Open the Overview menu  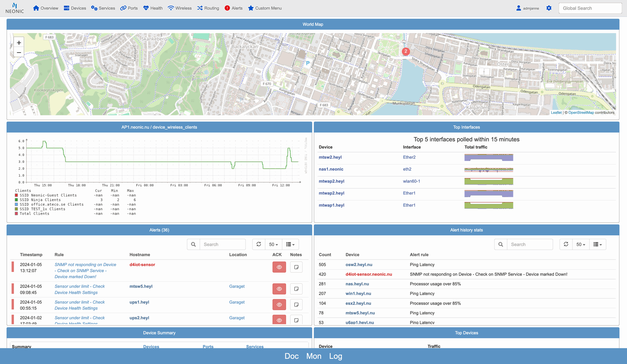[46, 8]
